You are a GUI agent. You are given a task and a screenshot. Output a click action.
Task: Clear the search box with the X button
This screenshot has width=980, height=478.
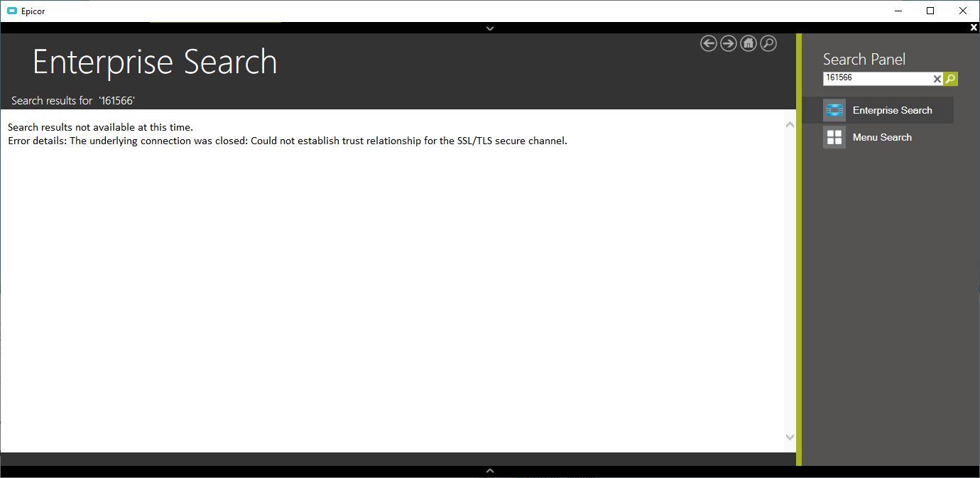coord(937,79)
